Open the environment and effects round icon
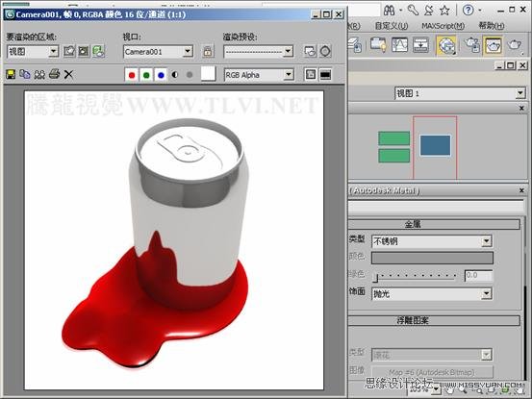Image resolution: width=532 pixels, height=399 pixels. [x=325, y=51]
